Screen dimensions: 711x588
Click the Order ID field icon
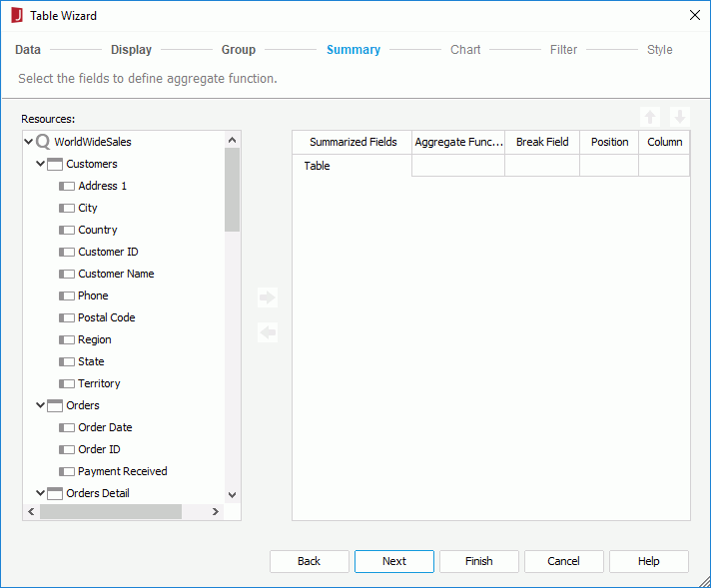pos(67,449)
